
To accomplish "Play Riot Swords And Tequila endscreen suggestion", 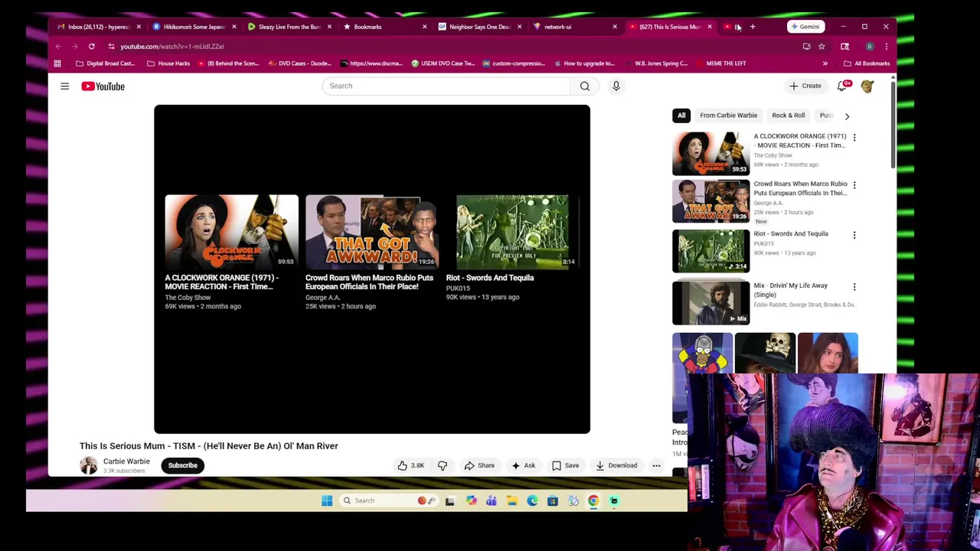I will tap(512, 231).
